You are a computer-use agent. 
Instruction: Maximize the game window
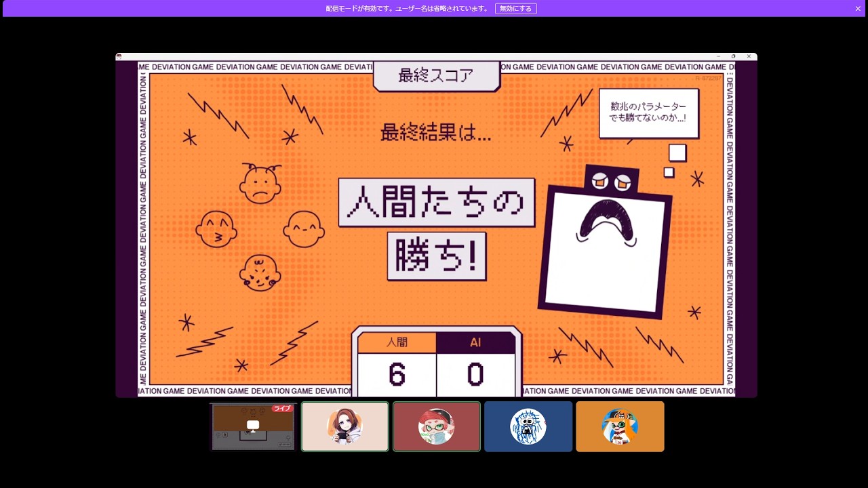tap(733, 56)
